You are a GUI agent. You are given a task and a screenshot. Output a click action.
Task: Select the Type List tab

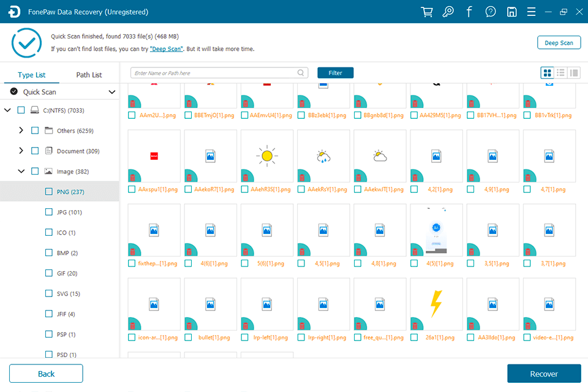[x=31, y=74]
